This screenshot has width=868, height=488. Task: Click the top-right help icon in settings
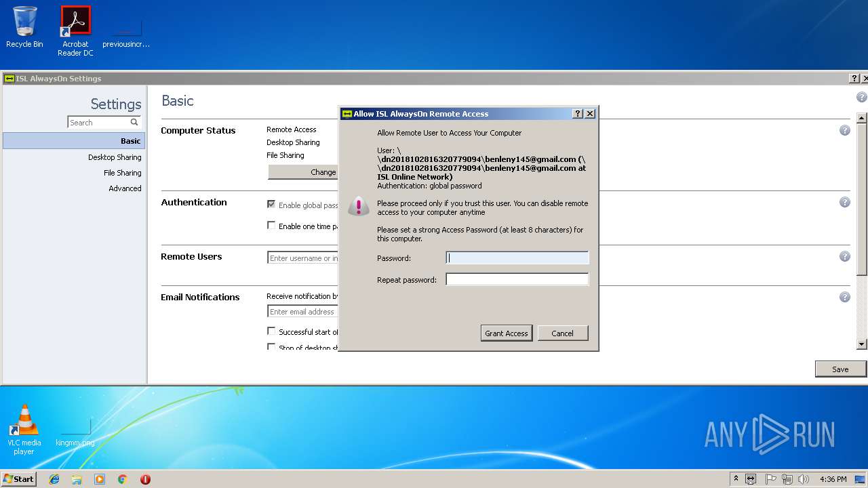(x=862, y=97)
